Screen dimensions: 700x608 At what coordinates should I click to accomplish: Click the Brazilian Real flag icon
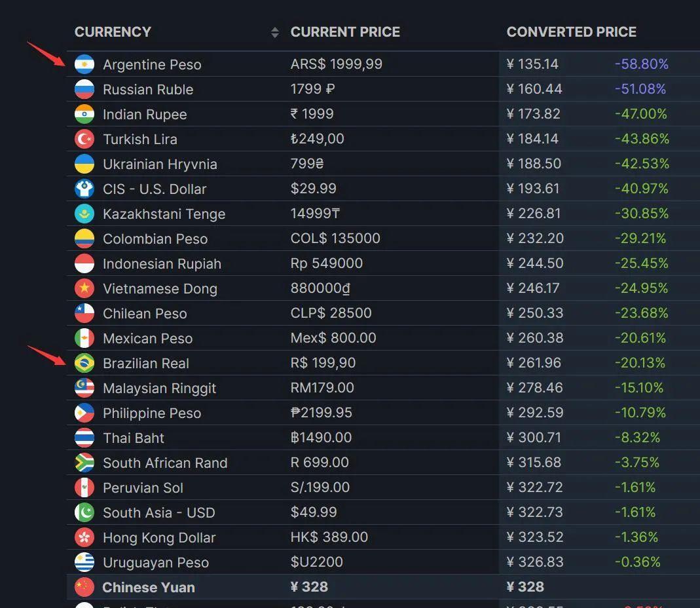(84, 363)
